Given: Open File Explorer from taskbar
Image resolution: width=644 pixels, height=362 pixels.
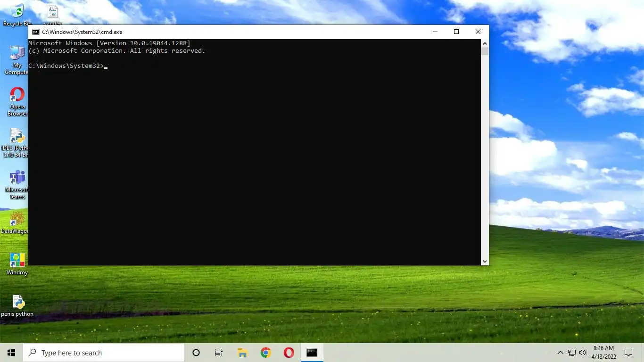Looking at the screenshot, I should tap(242, 353).
